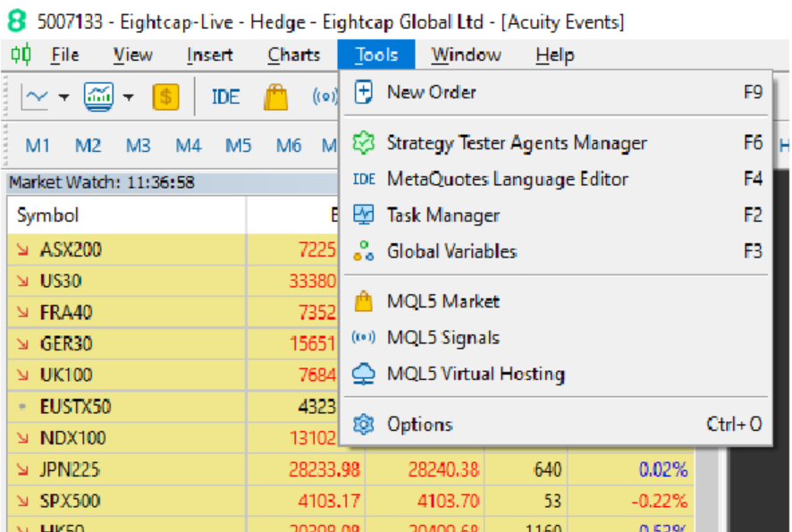Select the JPN225 symbol row

(x=351, y=469)
